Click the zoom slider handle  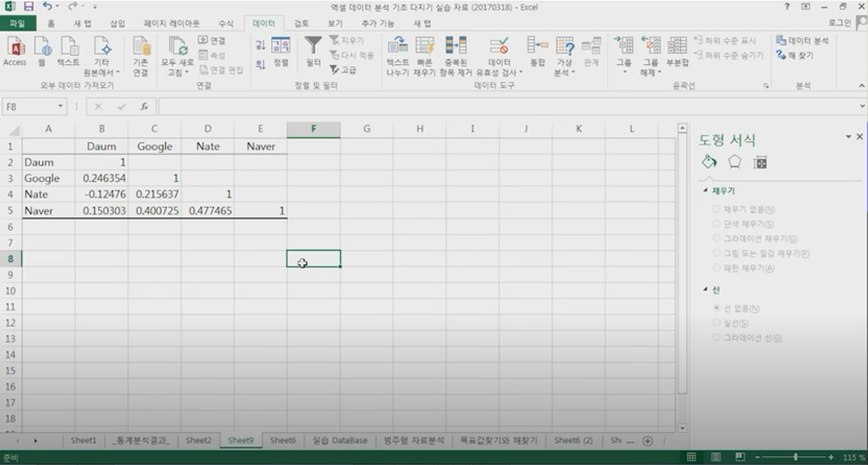click(x=796, y=457)
